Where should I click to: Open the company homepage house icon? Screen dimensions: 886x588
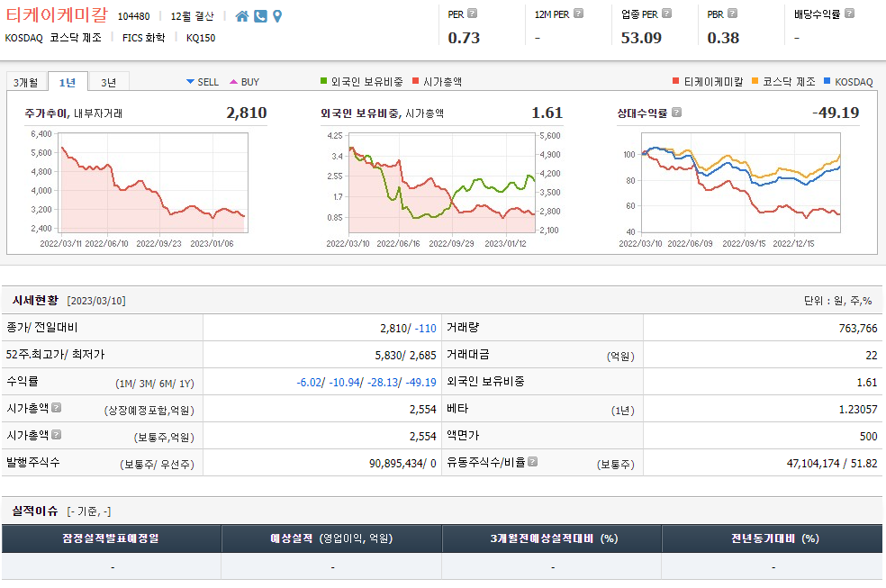pos(242,16)
